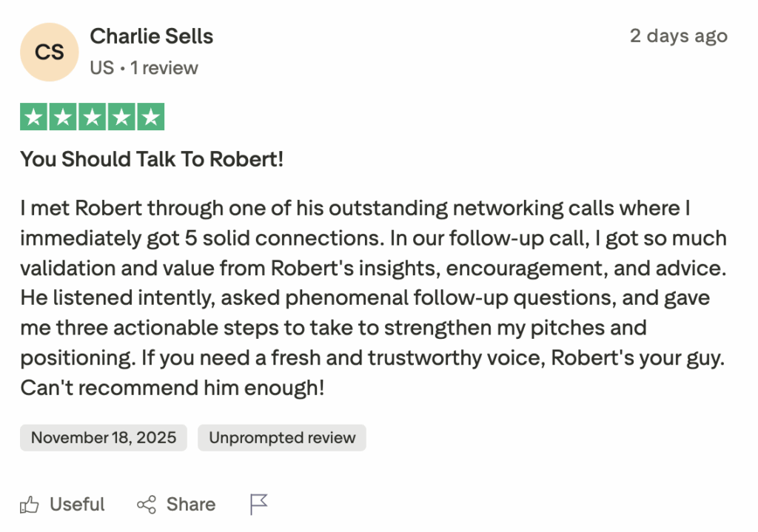This screenshot has height=532, width=758.
Task: Click the fourth green star
Action: pyautogui.click(x=121, y=117)
